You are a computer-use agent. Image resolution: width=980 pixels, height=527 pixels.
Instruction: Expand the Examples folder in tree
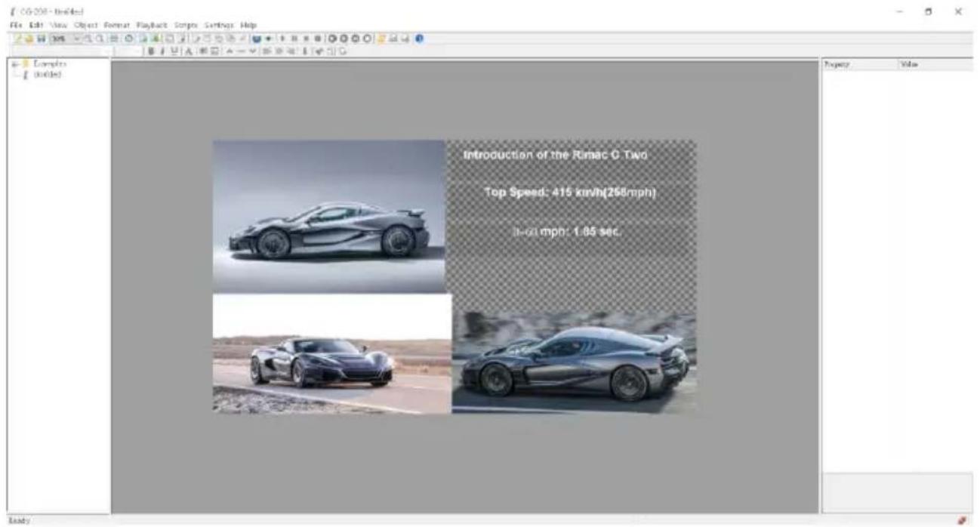coord(13,66)
